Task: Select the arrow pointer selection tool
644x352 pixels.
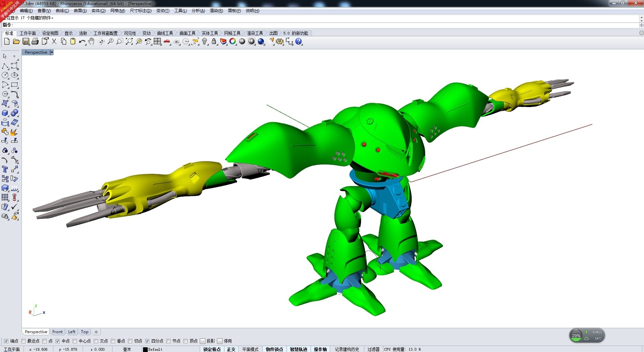Action: tap(5, 56)
